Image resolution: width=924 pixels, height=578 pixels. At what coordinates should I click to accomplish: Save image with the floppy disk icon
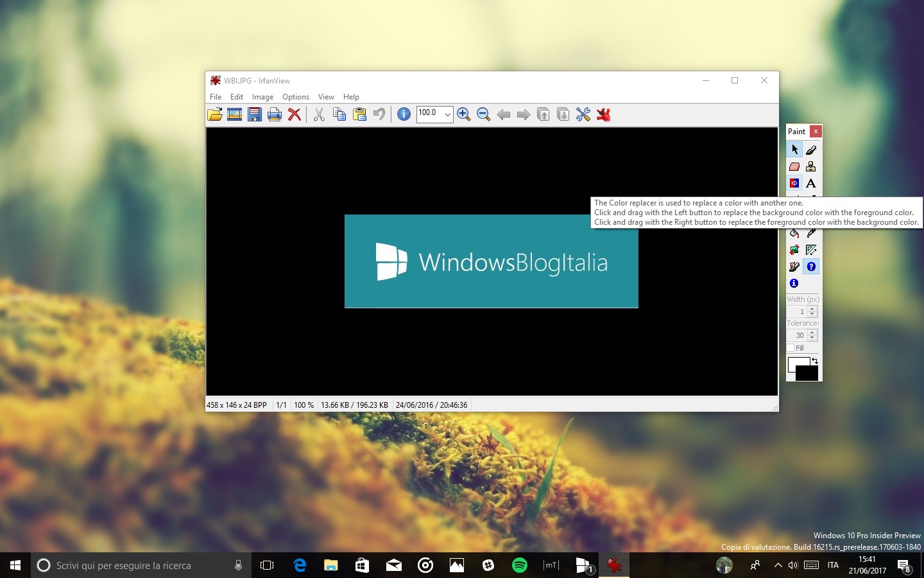(255, 114)
